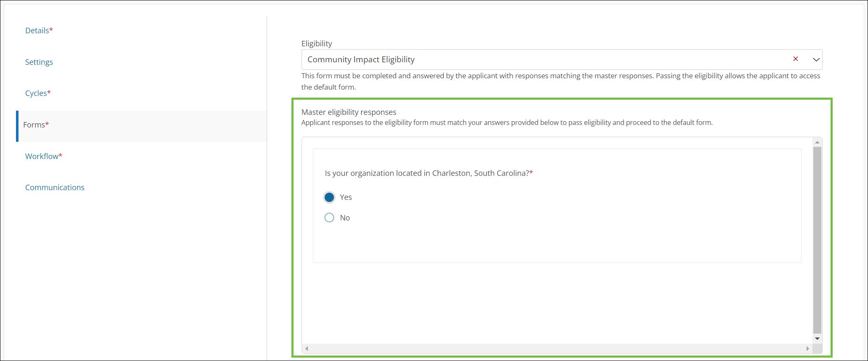The width and height of the screenshot is (868, 361).
Task: Switch to the Cycles section
Action: pyautogui.click(x=38, y=93)
